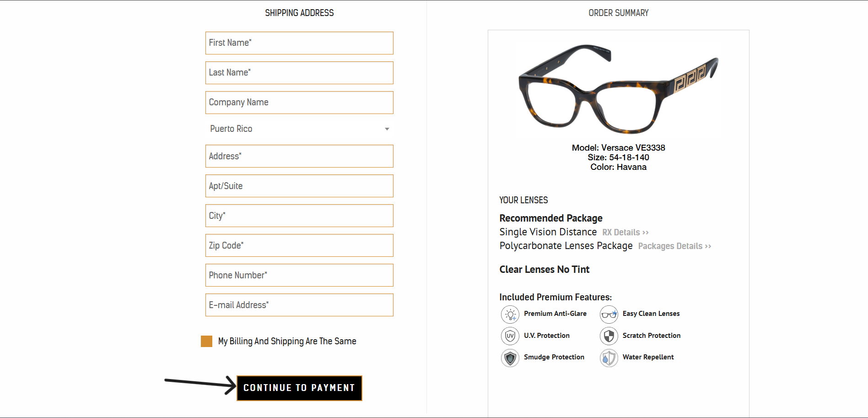Expand Packages Details link
The height and width of the screenshot is (418, 868).
[674, 246]
